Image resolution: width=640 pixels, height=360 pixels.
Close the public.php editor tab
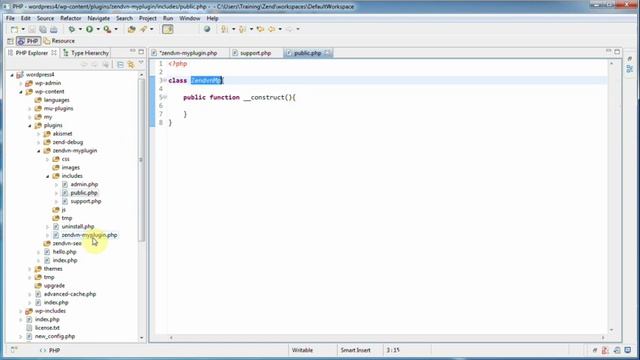coord(327,53)
